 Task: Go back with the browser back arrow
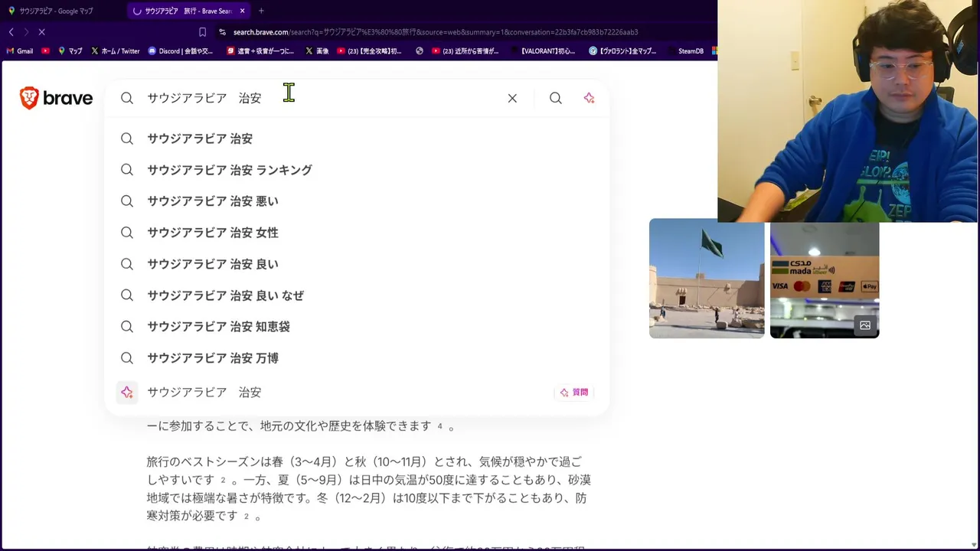(x=11, y=32)
